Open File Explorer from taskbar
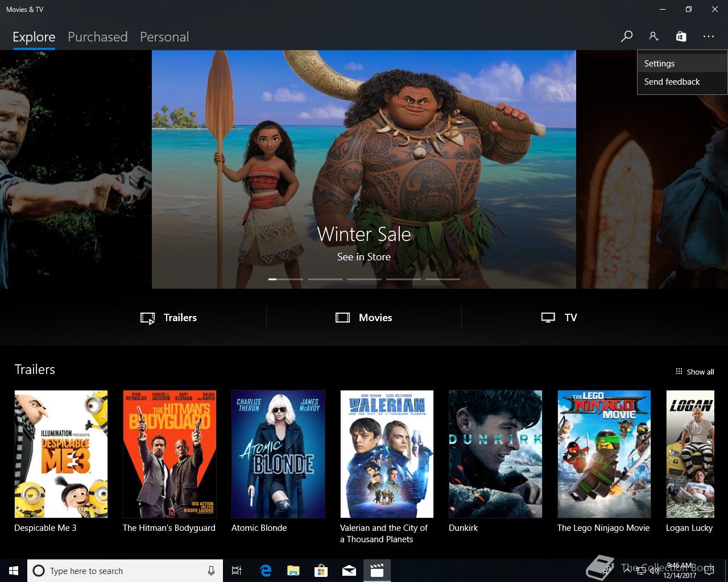 pyautogui.click(x=293, y=571)
